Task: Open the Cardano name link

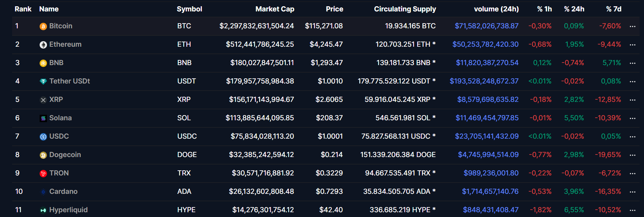Action: pyautogui.click(x=63, y=191)
